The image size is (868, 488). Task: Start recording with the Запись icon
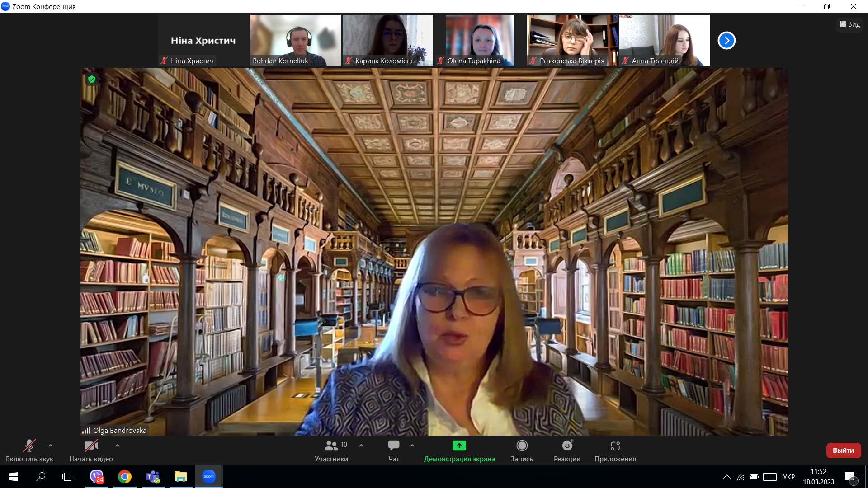522,451
